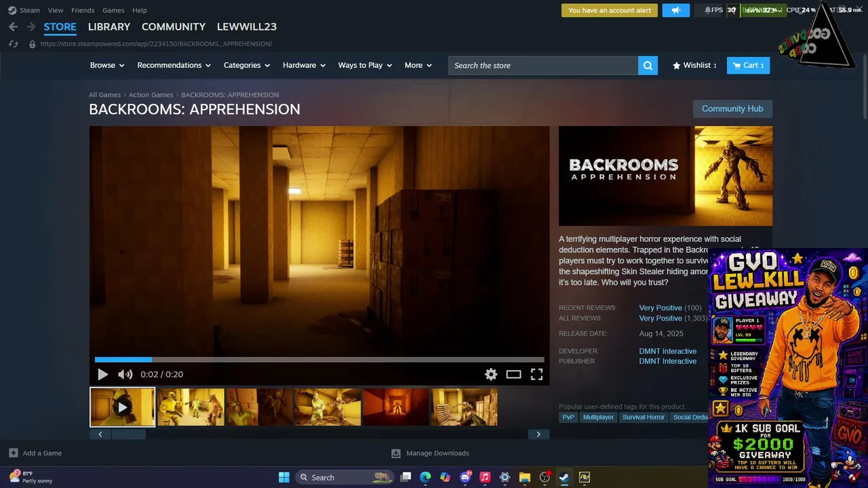Viewport: 868px width, 488px height.
Task: Toggle theater mode on video player
Action: [513, 374]
